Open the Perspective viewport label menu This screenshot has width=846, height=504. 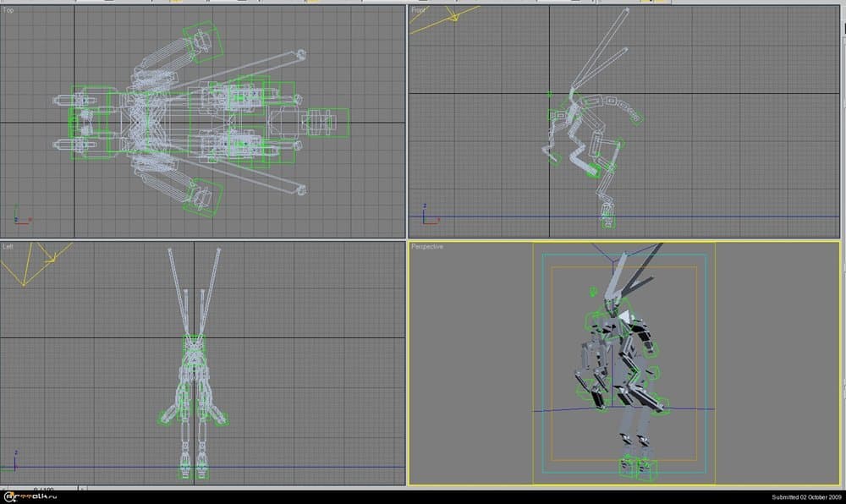pos(428,247)
